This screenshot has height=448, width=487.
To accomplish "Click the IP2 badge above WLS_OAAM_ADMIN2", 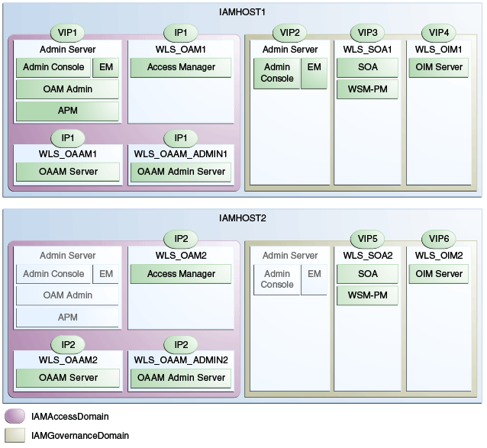I will point(181,345).
